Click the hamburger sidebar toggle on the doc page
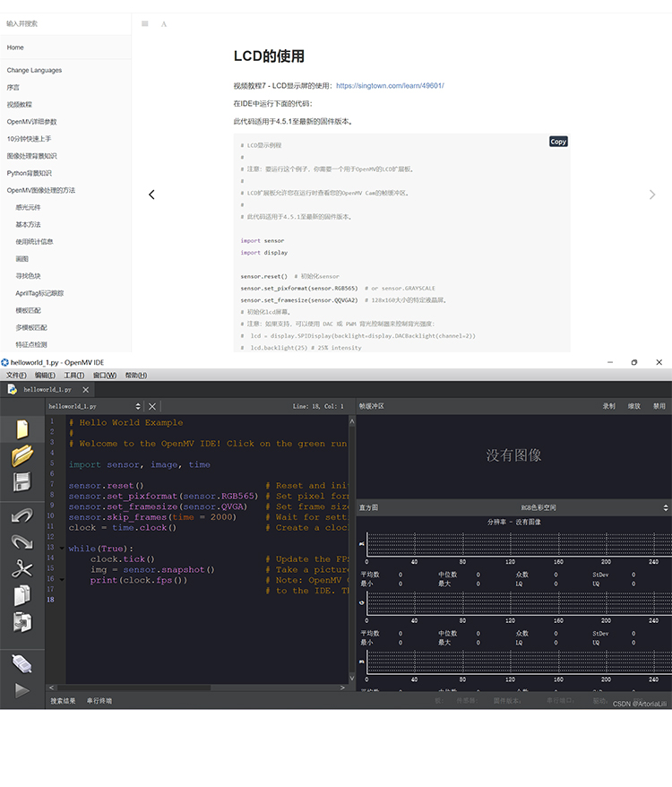Screen dimensions: 672x787 coord(145,23)
